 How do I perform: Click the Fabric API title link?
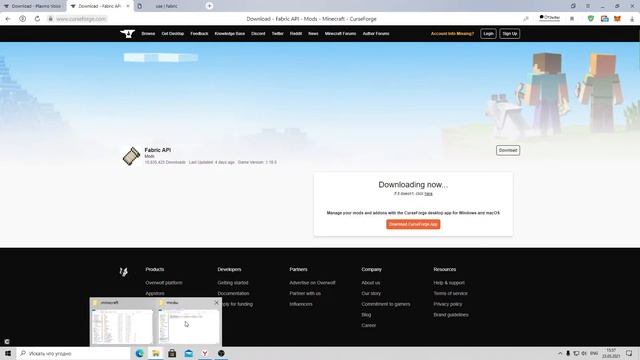coord(158,150)
